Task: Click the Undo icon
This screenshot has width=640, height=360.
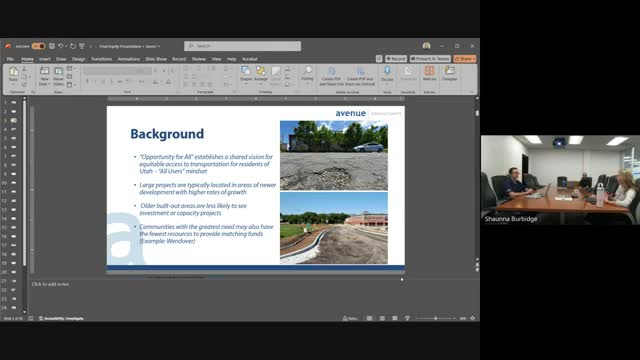Action: [60, 46]
